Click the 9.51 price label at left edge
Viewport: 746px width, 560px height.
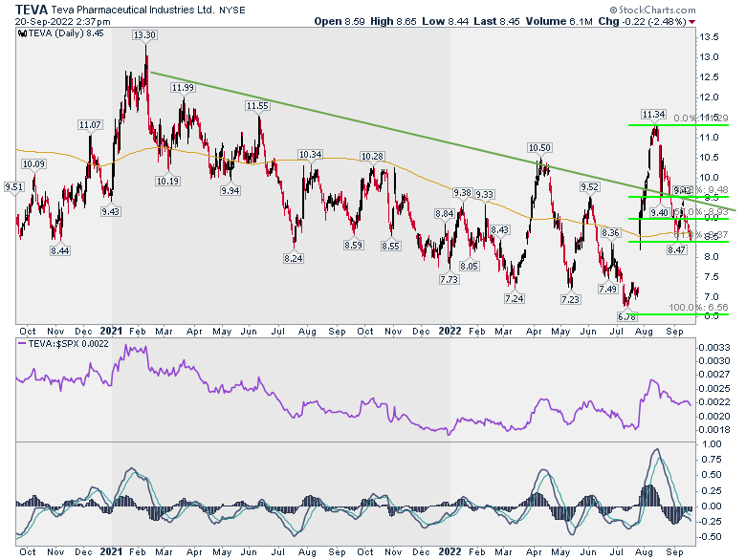13,187
